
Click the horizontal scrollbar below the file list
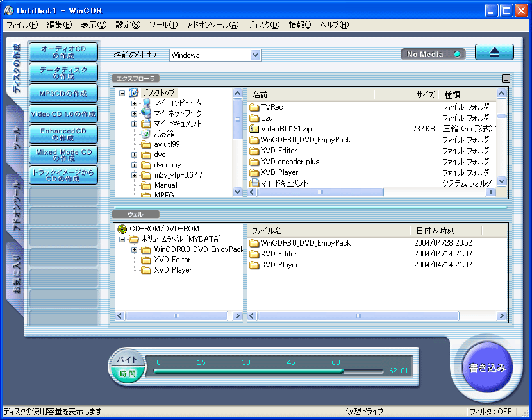coord(320,192)
